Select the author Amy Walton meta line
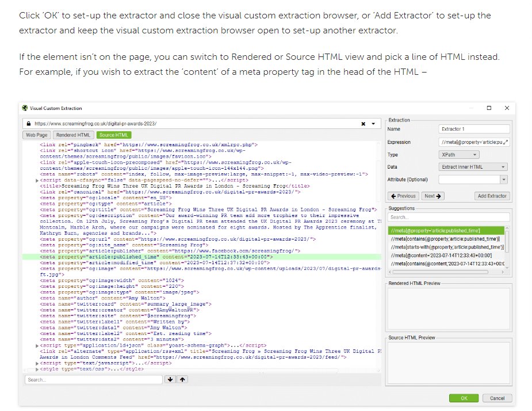 pos(103,298)
